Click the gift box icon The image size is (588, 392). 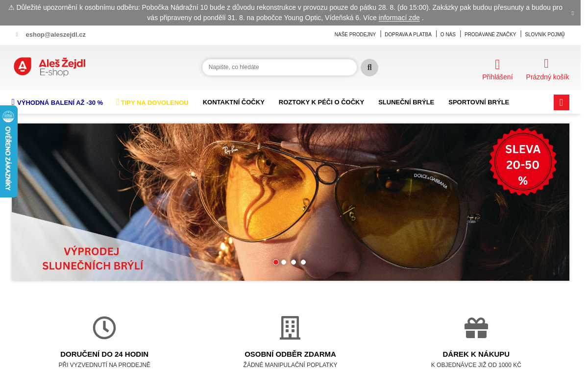[x=476, y=328]
